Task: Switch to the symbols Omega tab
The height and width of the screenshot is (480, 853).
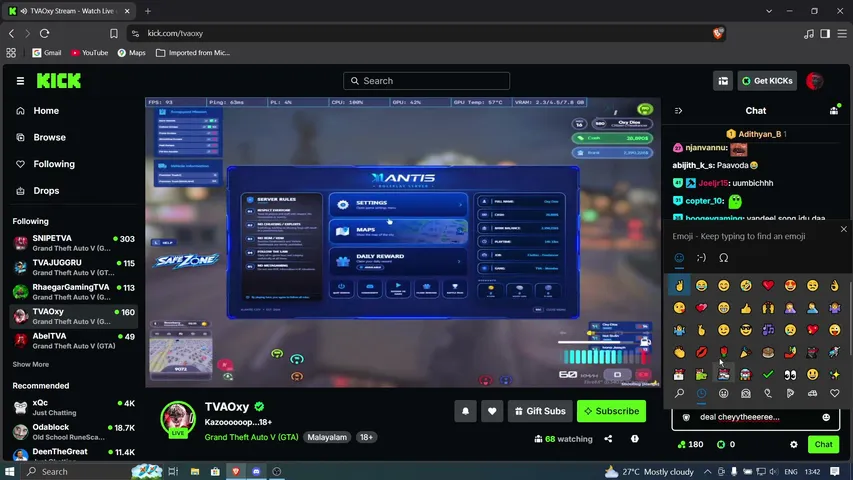Action: 724,257
